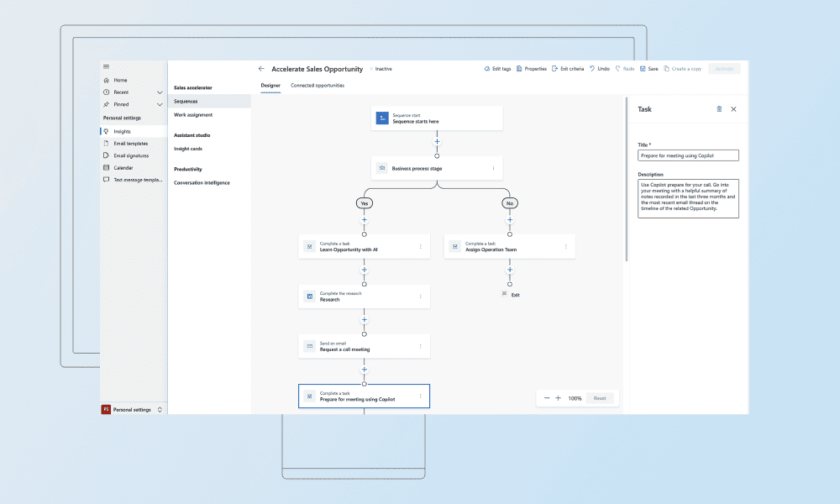Add step below Research
Image resolution: width=840 pixels, height=504 pixels.
365,320
